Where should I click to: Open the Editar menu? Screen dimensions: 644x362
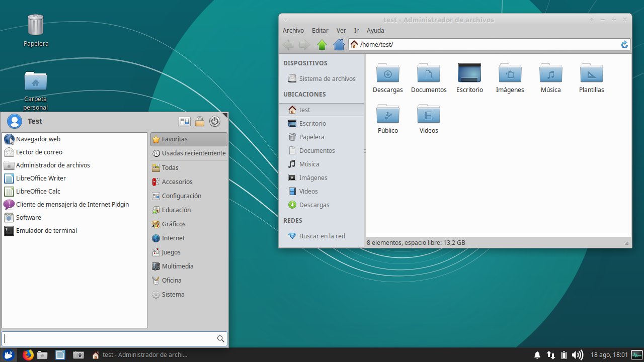pos(320,31)
